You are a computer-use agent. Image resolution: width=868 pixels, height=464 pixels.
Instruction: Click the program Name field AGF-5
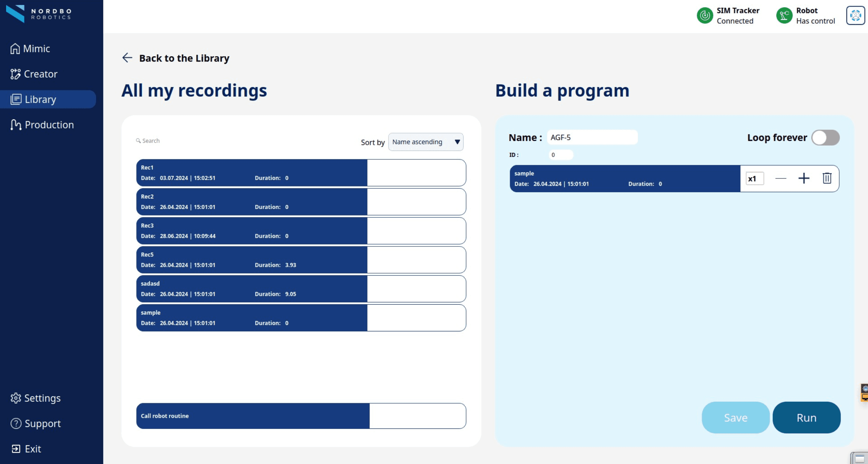click(x=592, y=137)
